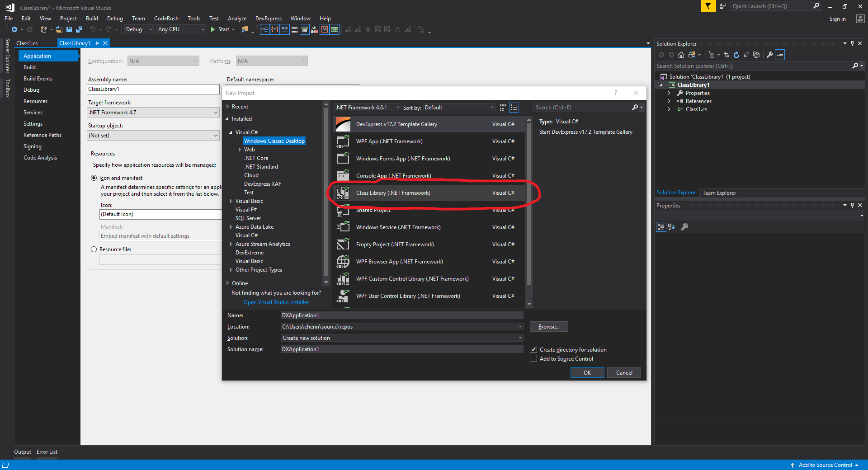Toggle Preview Selected Items in Solution Explorer
This screenshot has height=470, width=868.
(x=780, y=55)
